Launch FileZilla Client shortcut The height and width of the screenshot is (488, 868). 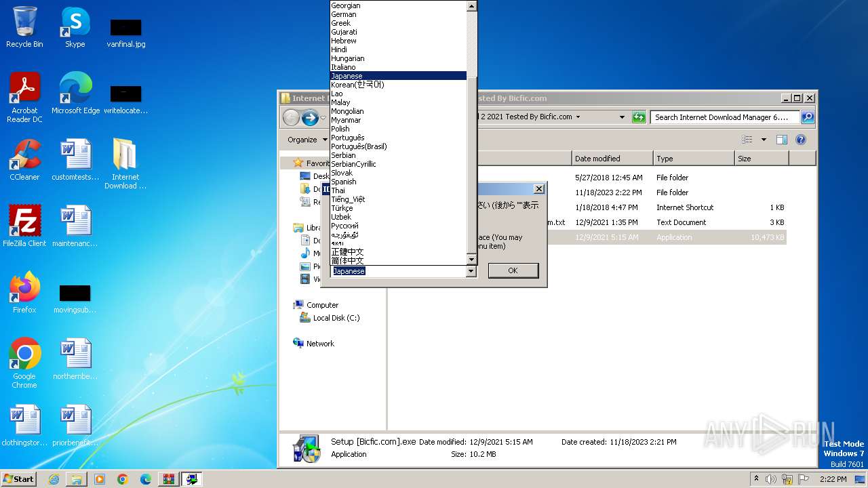(x=24, y=226)
